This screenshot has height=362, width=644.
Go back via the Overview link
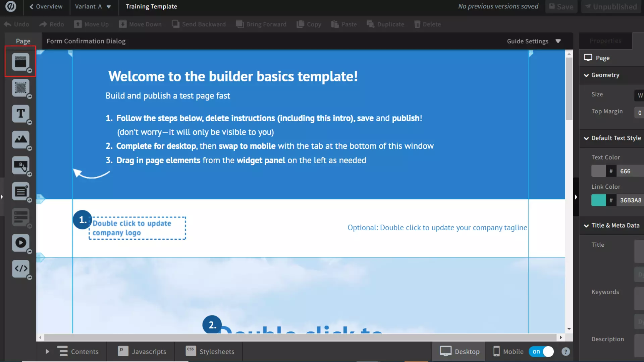46,6
